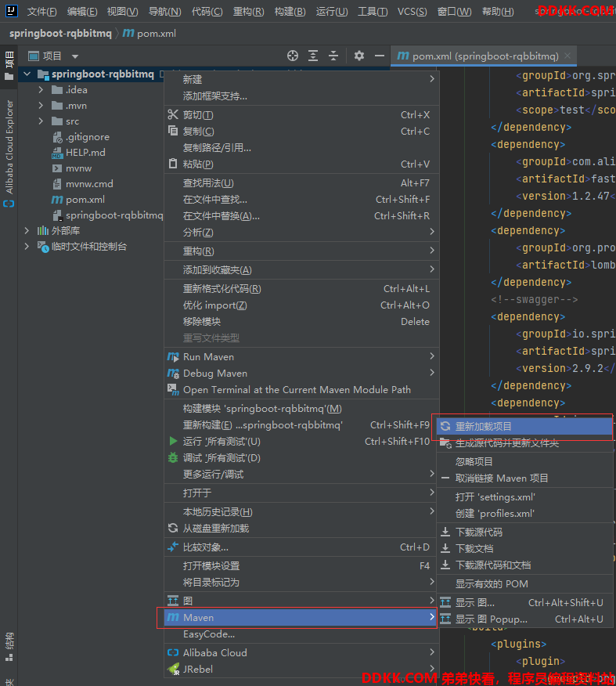Click the expand all icon in project toolbar
Image resolution: width=616 pixels, height=686 pixels.
click(x=313, y=56)
